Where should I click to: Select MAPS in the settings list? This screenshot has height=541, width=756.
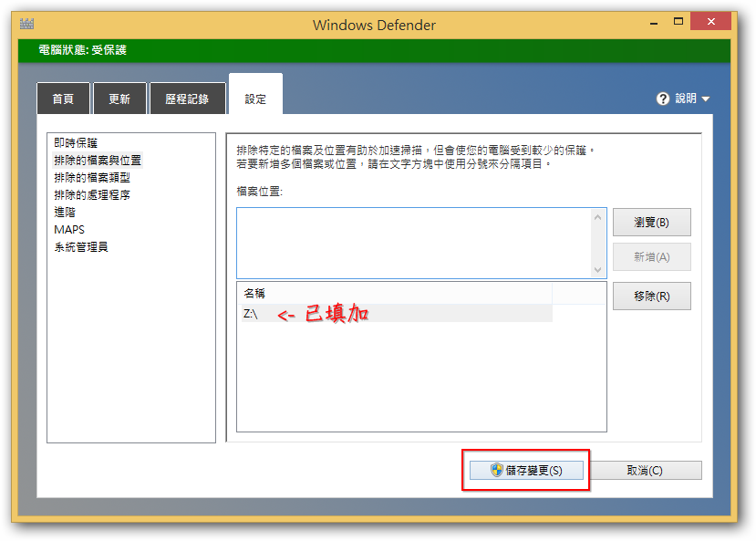click(x=69, y=230)
